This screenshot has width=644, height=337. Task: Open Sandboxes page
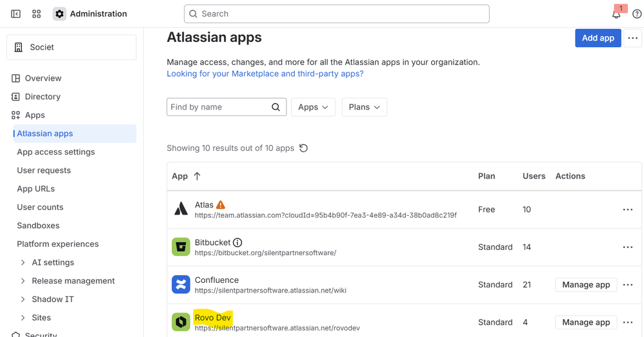coord(38,226)
